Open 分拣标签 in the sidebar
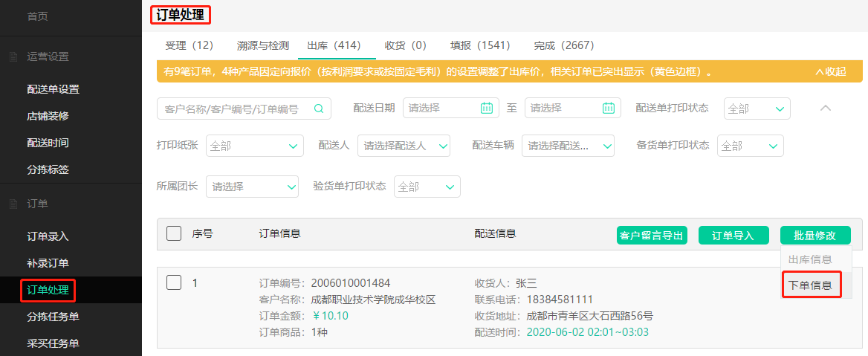The image size is (868, 356). [x=48, y=169]
